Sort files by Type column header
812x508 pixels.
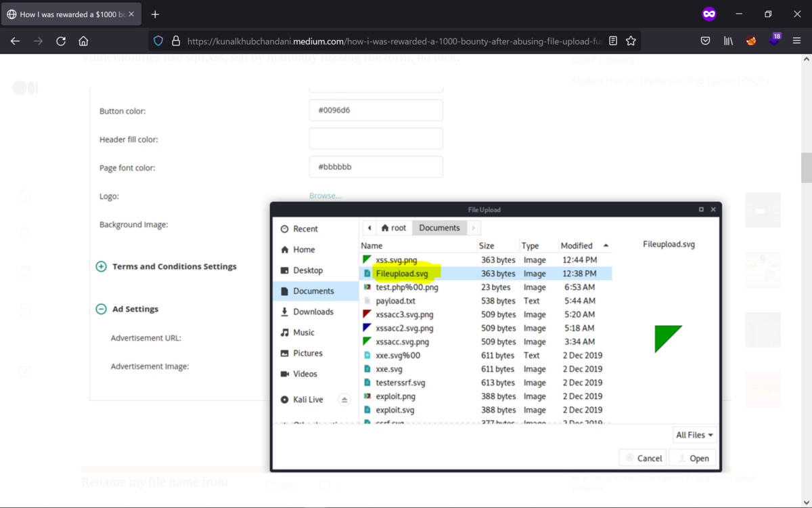coord(539,246)
